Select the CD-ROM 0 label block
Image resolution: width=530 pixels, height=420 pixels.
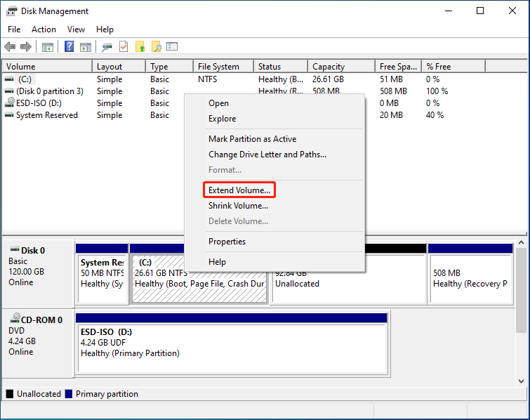click(38, 342)
